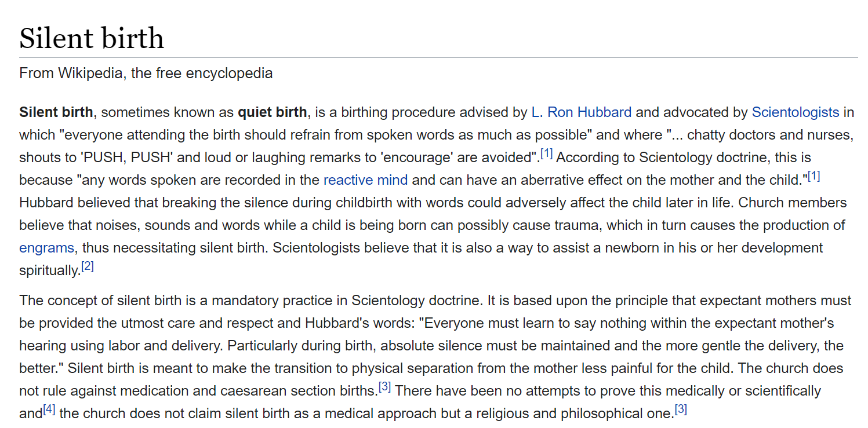The width and height of the screenshot is (868, 428).
Task: Click the bold term 'quiet birth'
Action: (272, 112)
